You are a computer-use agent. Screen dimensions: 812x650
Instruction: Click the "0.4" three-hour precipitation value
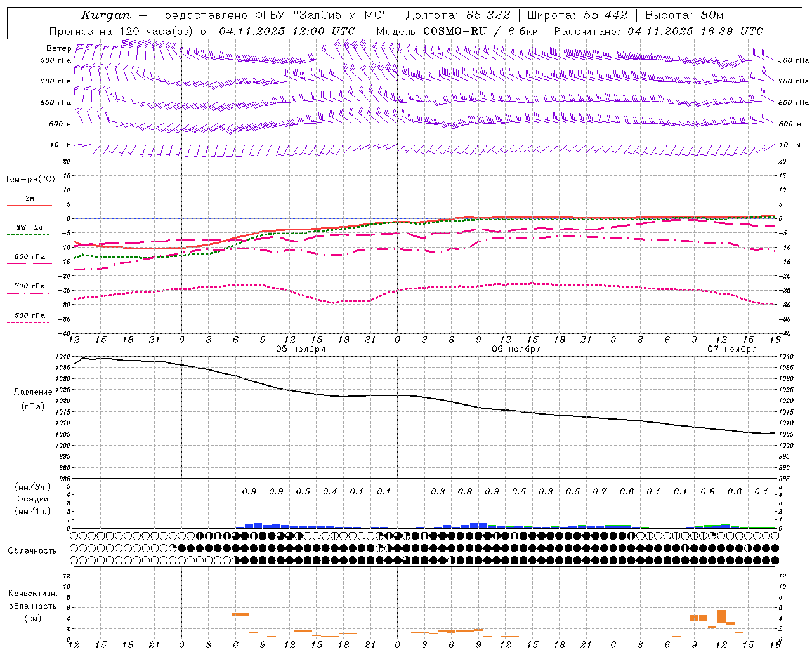pos(330,492)
